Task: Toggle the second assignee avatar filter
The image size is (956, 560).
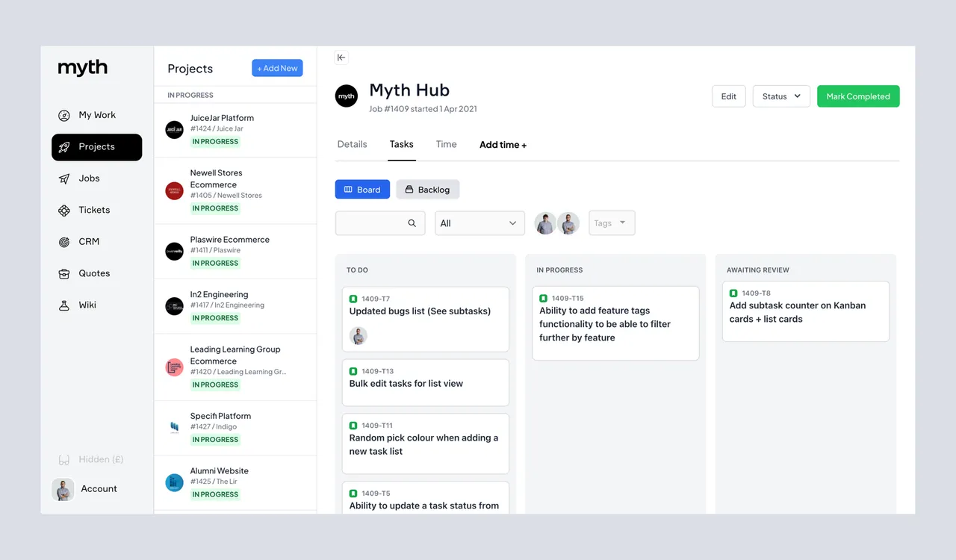Action: pyautogui.click(x=568, y=223)
